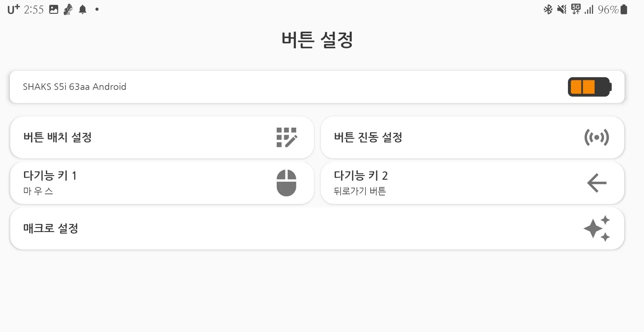Tap the back arrow icon on 다기능 키 2
This screenshot has height=332, width=644.
(x=597, y=183)
